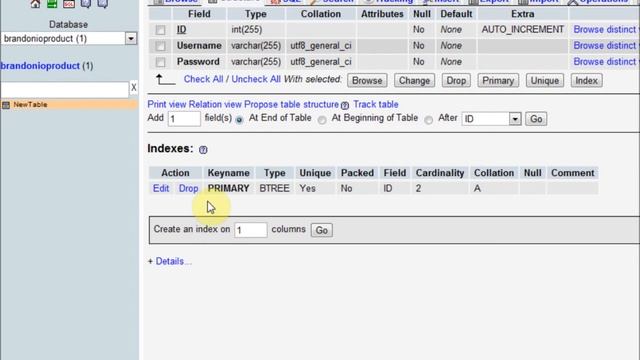640x360 pixels.
Task: Click the green log out icon
Action: click(52, 3)
